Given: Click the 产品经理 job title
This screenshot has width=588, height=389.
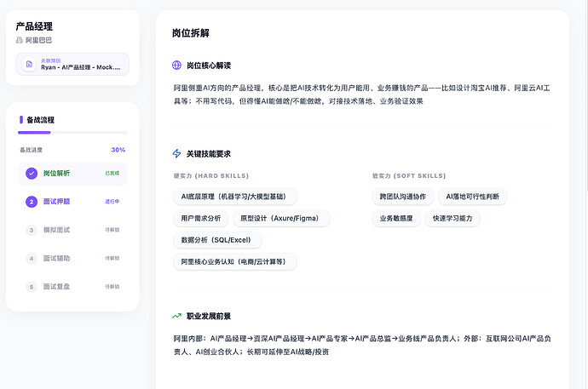Looking at the screenshot, I should click(x=34, y=26).
